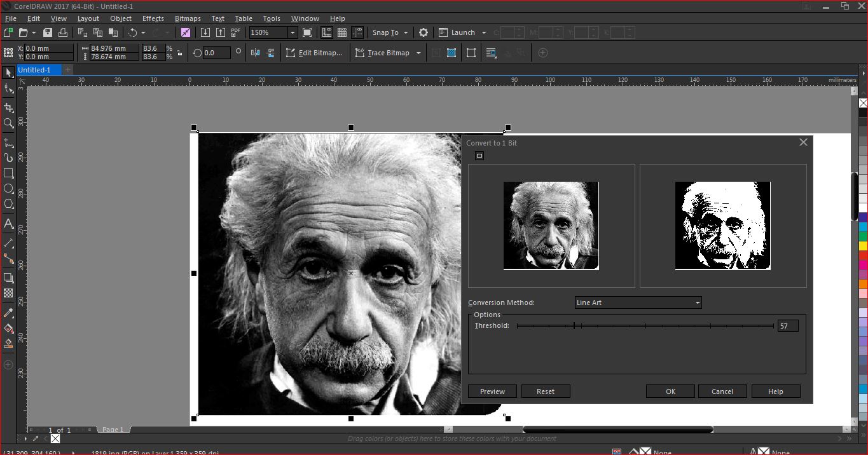Click the Threshold slider track
This screenshot has width=868, height=455.
(x=645, y=326)
